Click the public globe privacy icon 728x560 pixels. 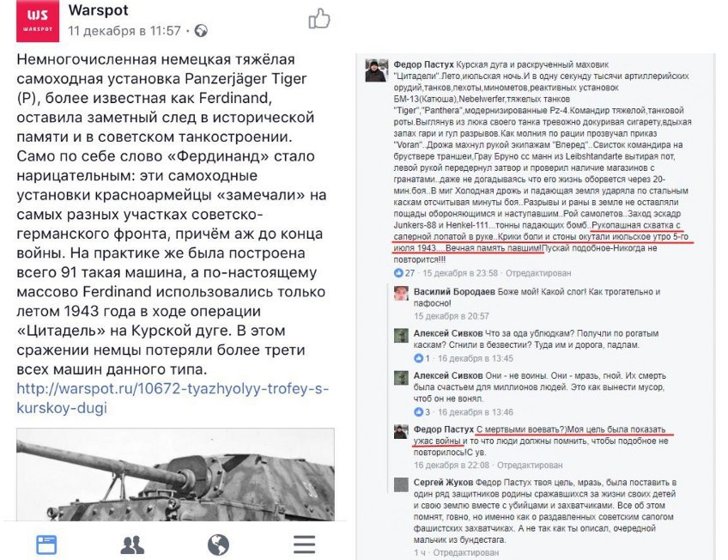201,31
